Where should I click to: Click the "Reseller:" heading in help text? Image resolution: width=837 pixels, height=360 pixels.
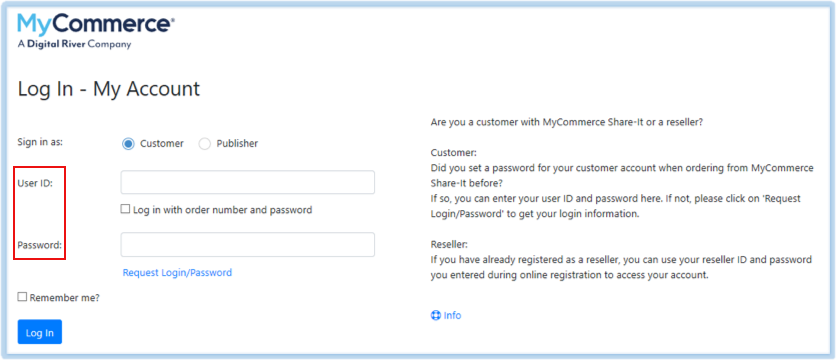(x=449, y=245)
